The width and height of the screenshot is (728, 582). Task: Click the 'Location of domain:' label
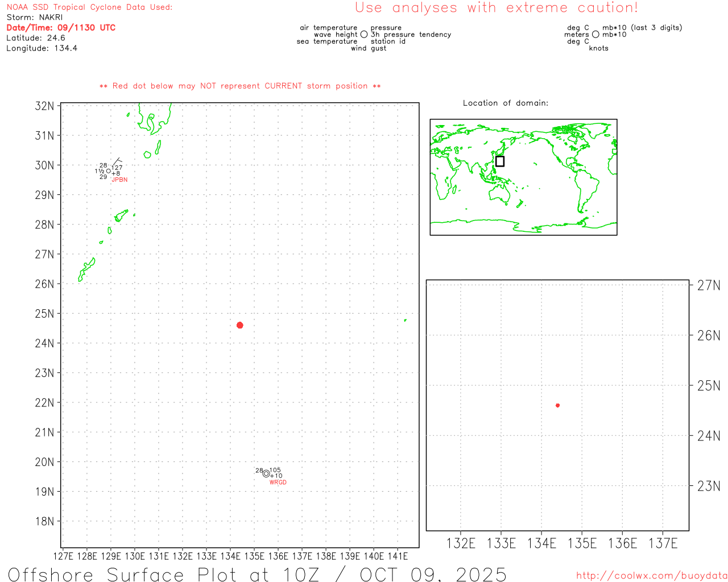pos(506,103)
